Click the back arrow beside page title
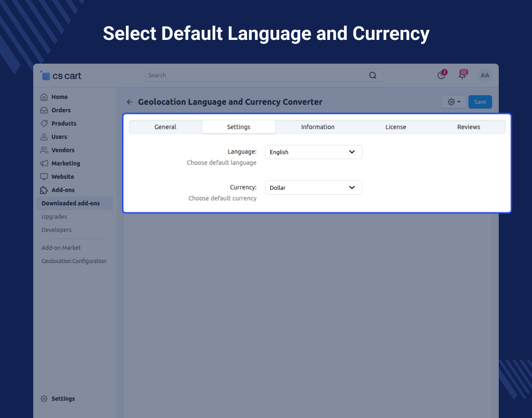Image resolution: width=532 pixels, height=418 pixels. pyautogui.click(x=130, y=102)
